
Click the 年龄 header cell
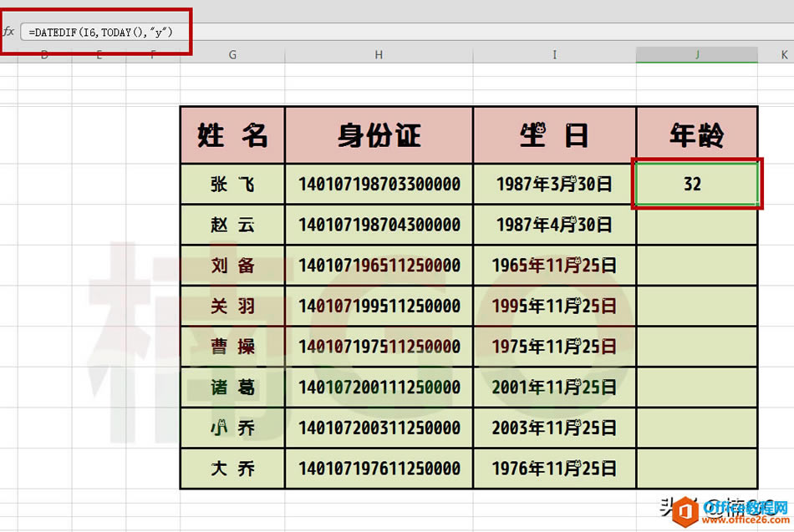pos(697,135)
